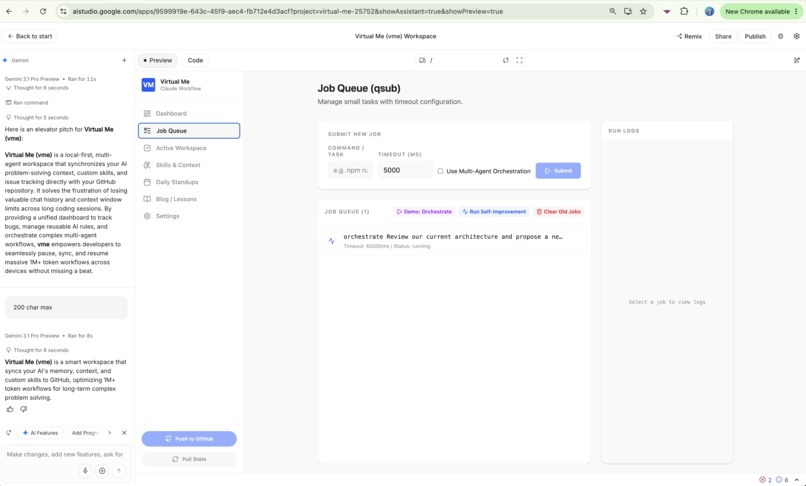Dismiss the suggestion chips with the X icon
The width and height of the screenshot is (806, 486).
pyautogui.click(x=124, y=433)
